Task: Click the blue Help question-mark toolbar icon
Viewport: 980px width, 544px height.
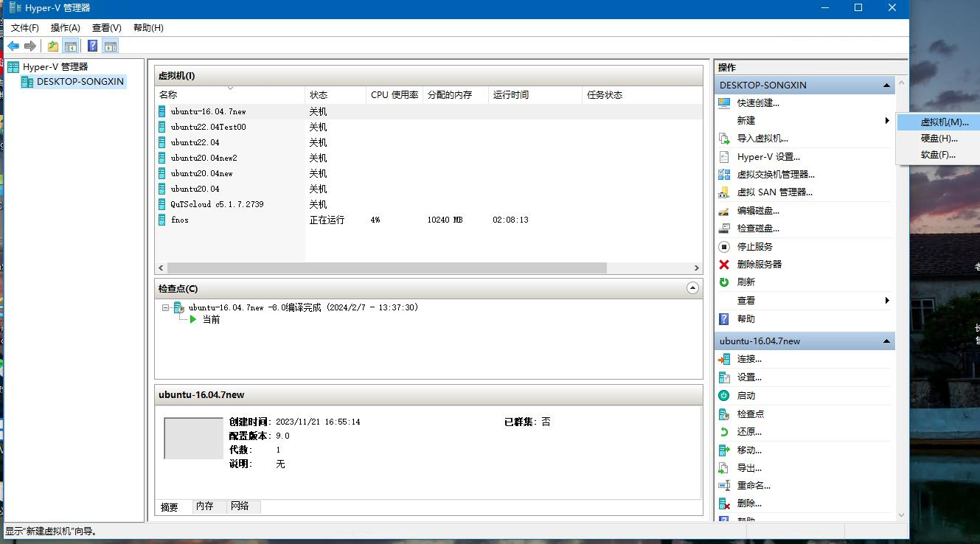Action: point(92,46)
